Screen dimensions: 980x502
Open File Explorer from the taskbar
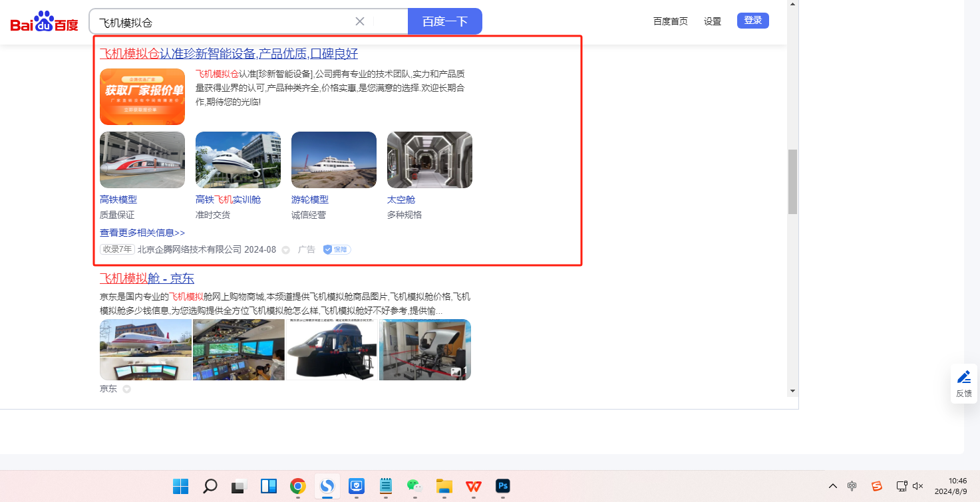[x=444, y=486]
